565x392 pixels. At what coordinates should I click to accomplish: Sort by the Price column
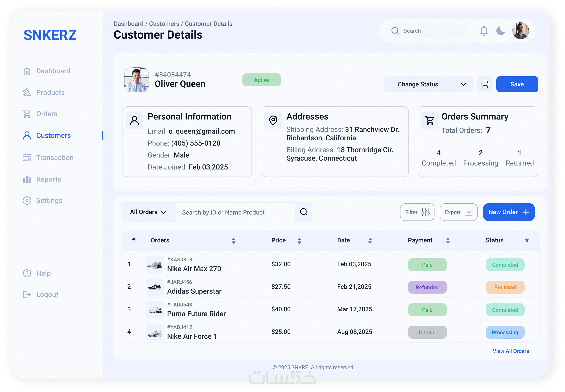coord(299,241)
